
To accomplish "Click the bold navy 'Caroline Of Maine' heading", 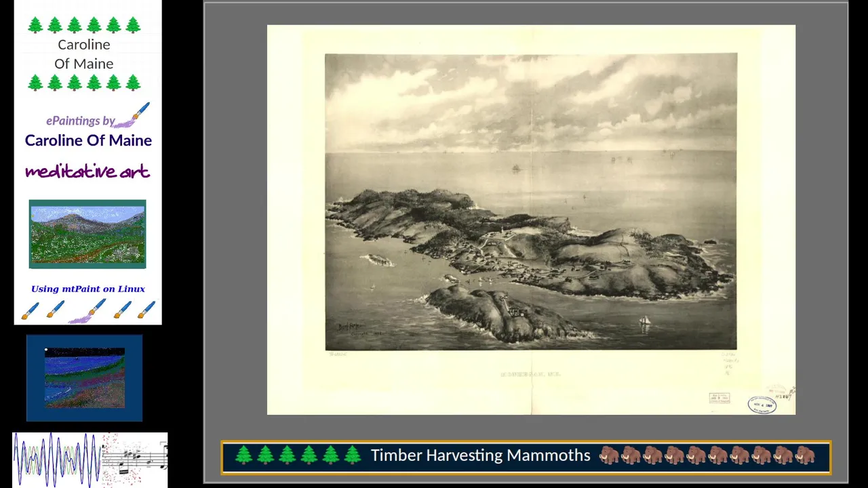I will point(88,140).
